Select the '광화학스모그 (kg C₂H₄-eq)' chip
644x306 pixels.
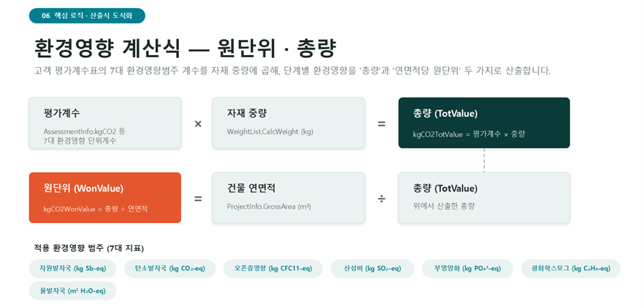571,269
